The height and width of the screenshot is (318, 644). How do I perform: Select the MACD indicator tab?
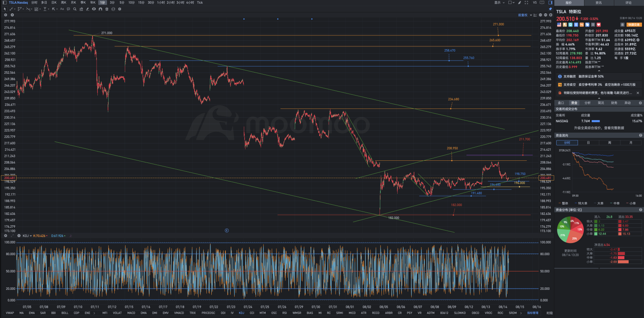(x=131, y=313)
